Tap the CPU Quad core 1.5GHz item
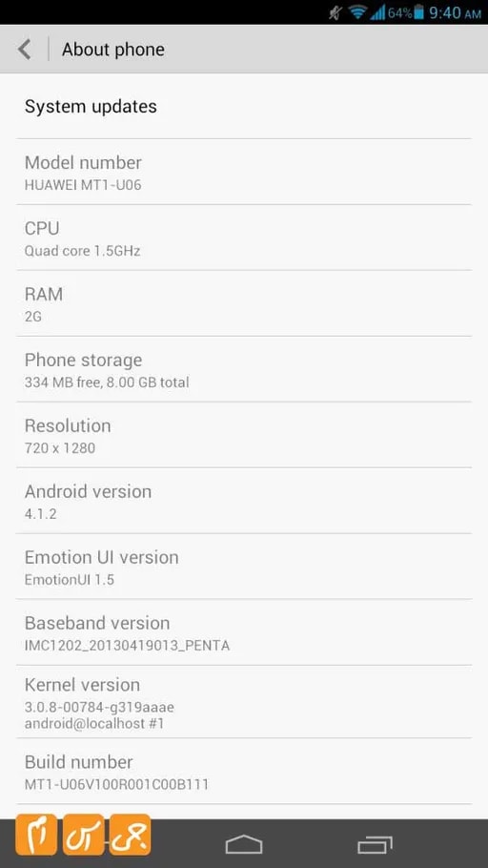The height and width of the screenshot is (868, 488). [x=244, y=238]
